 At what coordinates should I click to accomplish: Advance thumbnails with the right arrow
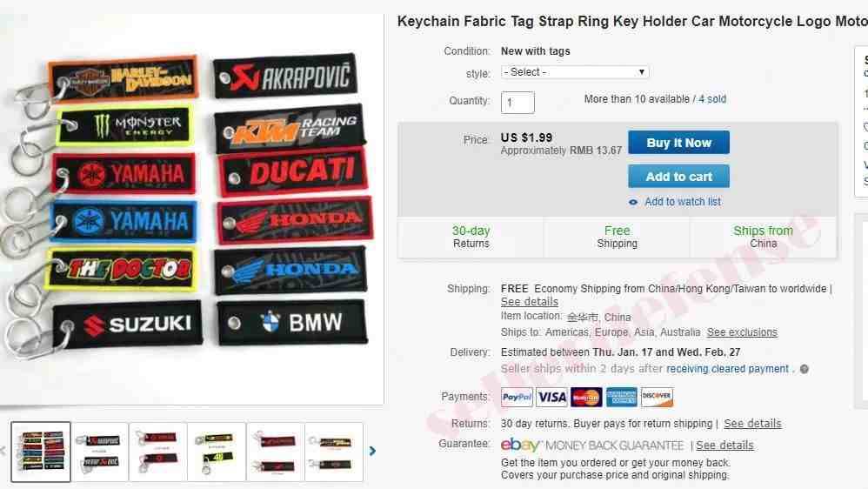click(x=372, y=452)
